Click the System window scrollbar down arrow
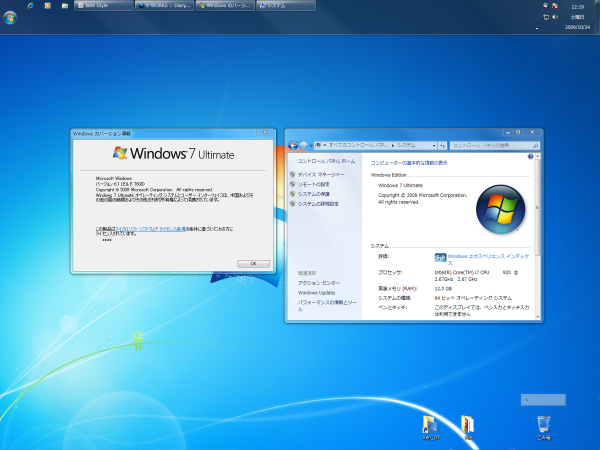Viewport: 600px width, 450px height. (538, 317)
